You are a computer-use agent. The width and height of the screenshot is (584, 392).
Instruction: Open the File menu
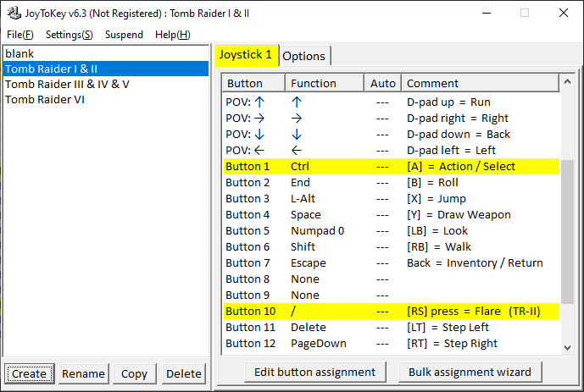(x=19, y=35)
